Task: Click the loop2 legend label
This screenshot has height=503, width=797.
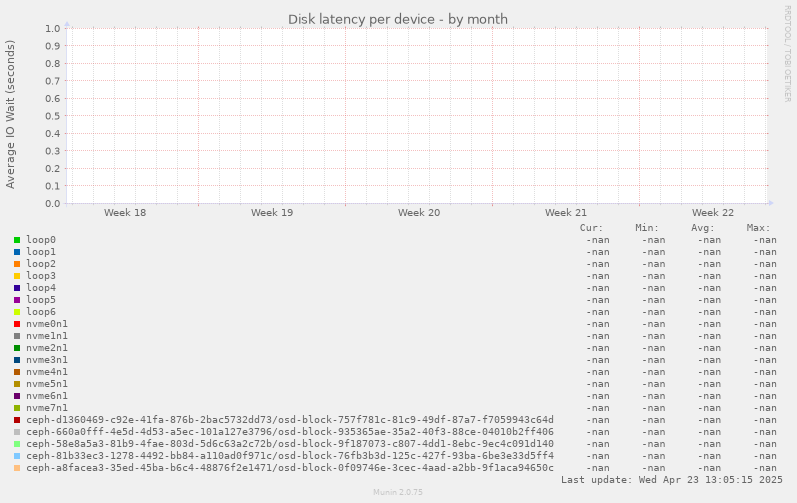Action: tap(41, 264)
